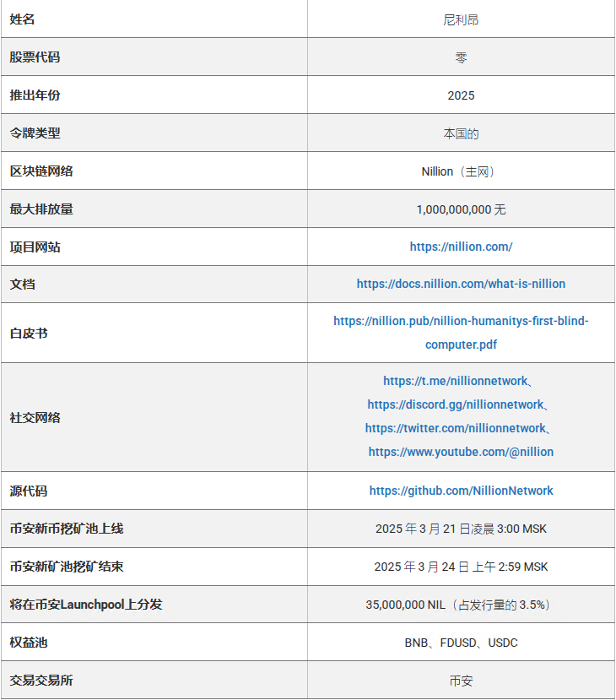Click the 1,000,000,000 无 value

tap(461, 209)
